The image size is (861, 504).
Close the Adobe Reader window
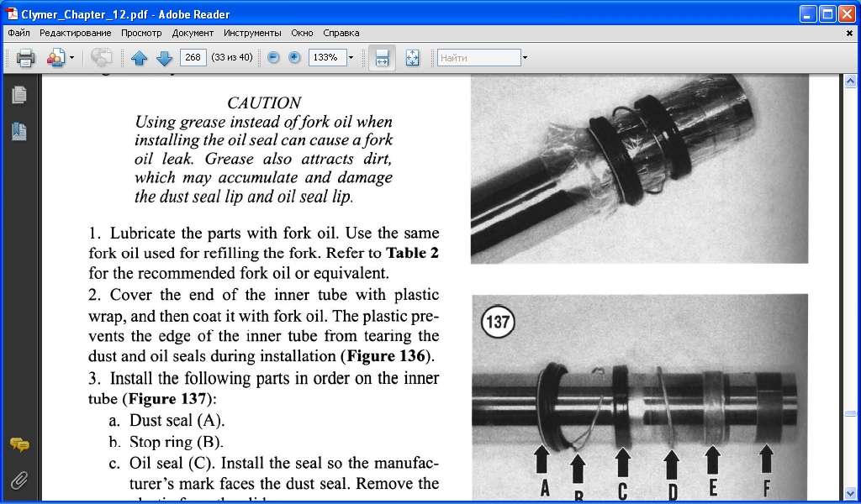click(847, 13)
